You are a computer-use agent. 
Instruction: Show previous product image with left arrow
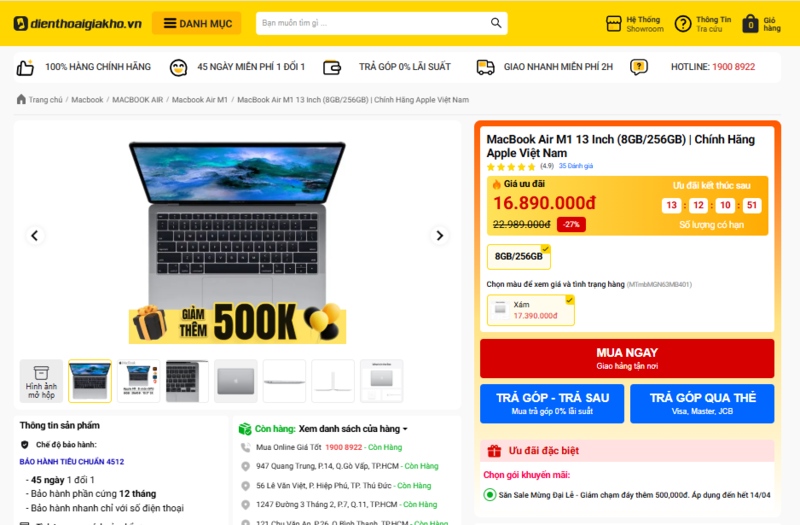click(x=35, y=236)
